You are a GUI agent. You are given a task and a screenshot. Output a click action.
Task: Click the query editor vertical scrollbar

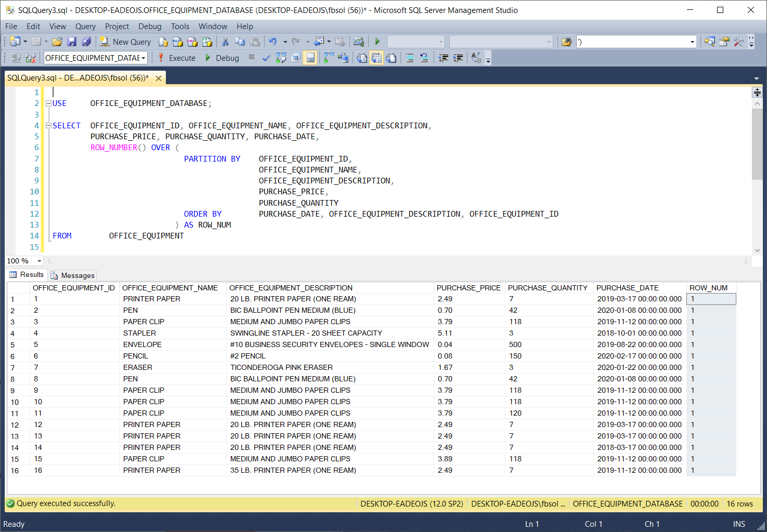click(757, 156)
